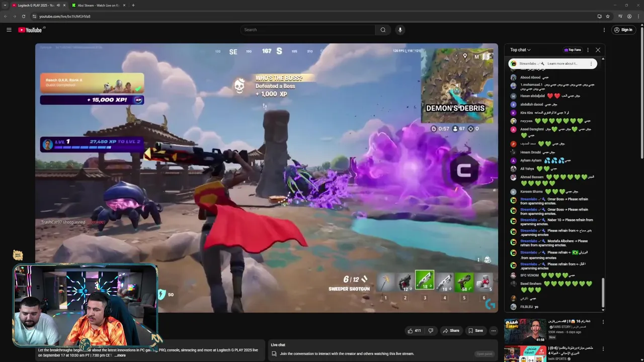Reload the current page

pyautogui.click(x=24, y=16)
